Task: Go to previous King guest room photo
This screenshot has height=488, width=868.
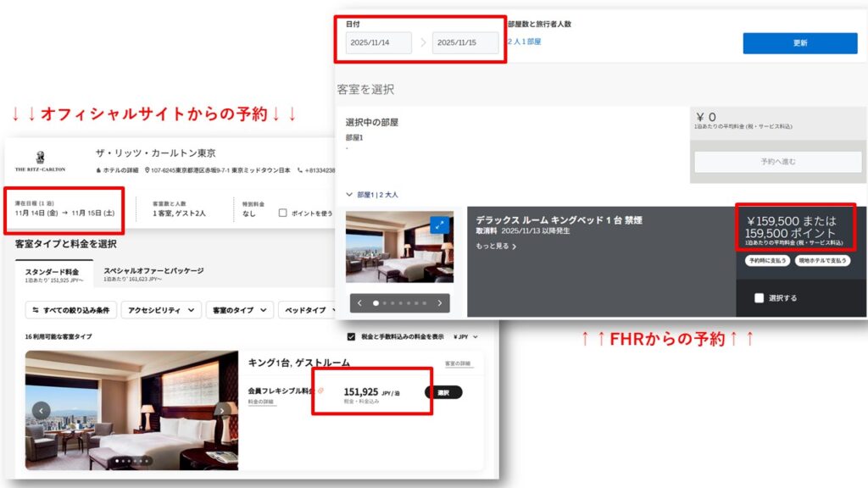Action: tap(37, 411)
